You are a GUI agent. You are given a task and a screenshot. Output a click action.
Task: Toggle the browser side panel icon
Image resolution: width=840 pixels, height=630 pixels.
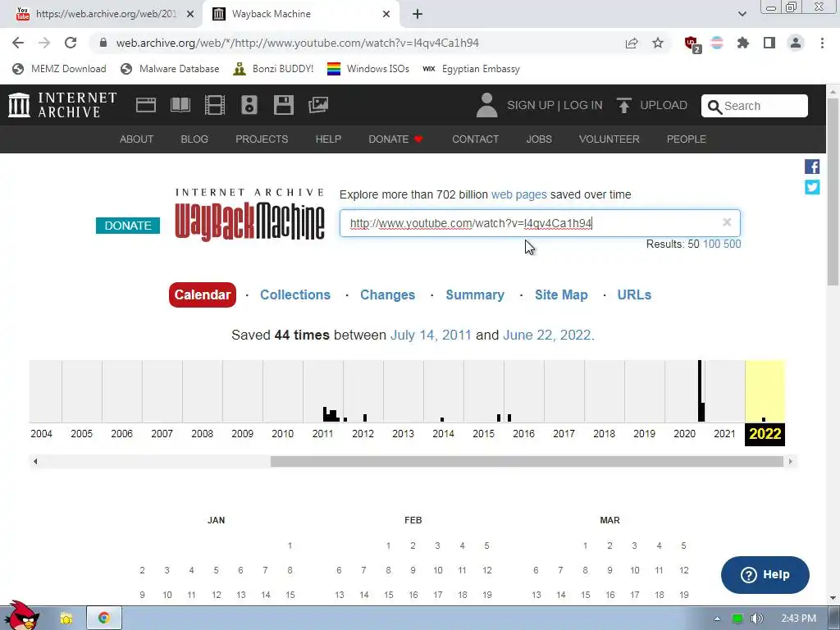click(x=769, y=43)
